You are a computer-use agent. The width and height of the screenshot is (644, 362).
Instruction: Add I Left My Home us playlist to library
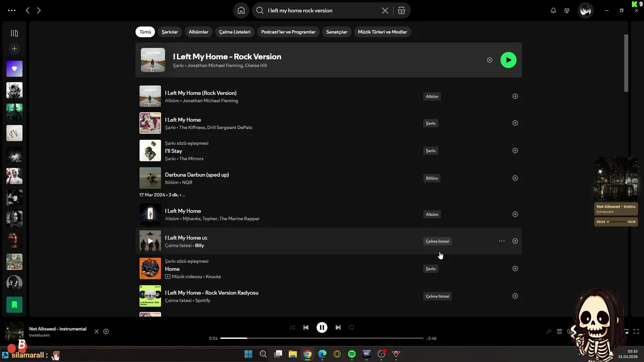[x=515, y=241]
